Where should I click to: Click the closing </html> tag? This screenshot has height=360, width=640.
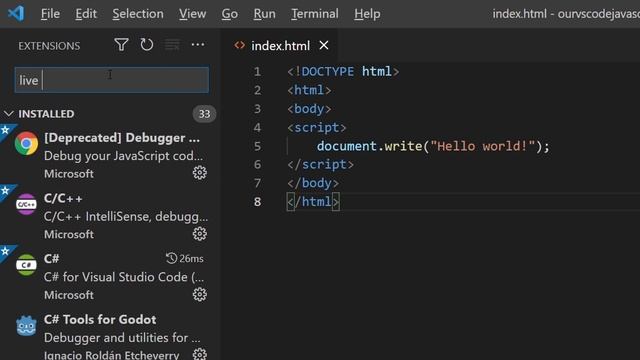pyautogui.click(x=313, y=202)
